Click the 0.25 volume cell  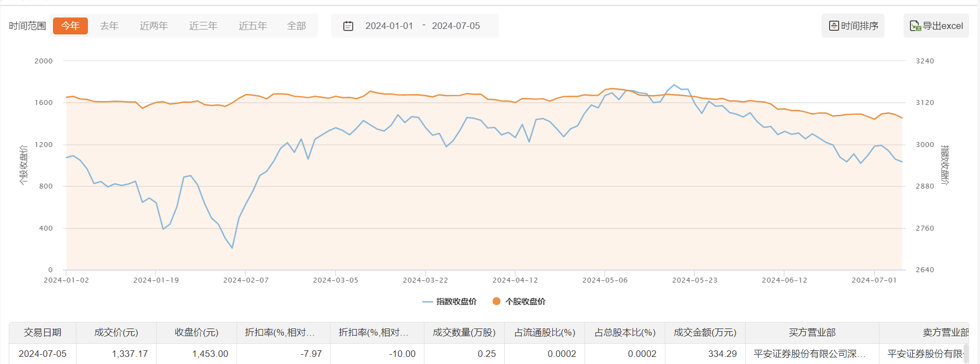464,354
